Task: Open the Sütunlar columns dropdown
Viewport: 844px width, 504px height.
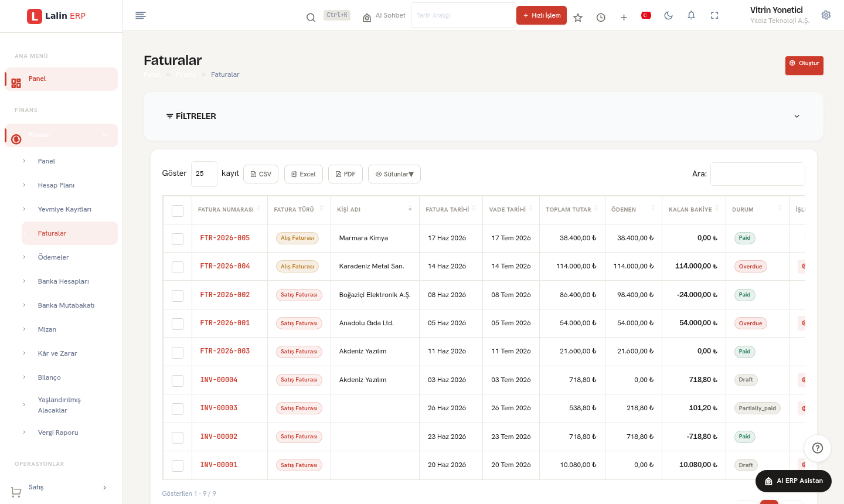Action: tap(394, 174)
